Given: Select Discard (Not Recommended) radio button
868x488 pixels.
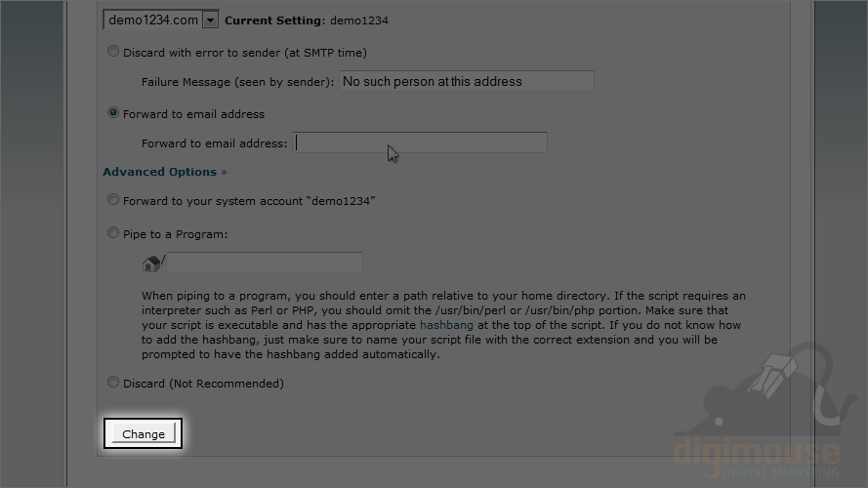Looking at the screenshot, I should 113,383.
